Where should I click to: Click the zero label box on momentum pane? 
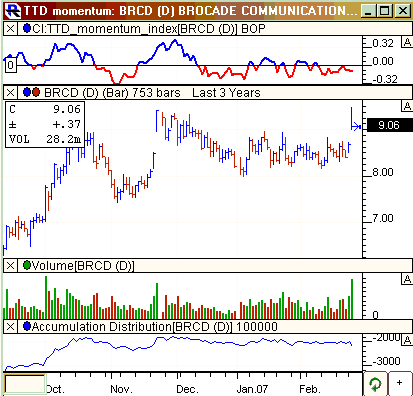click(10, 65)
